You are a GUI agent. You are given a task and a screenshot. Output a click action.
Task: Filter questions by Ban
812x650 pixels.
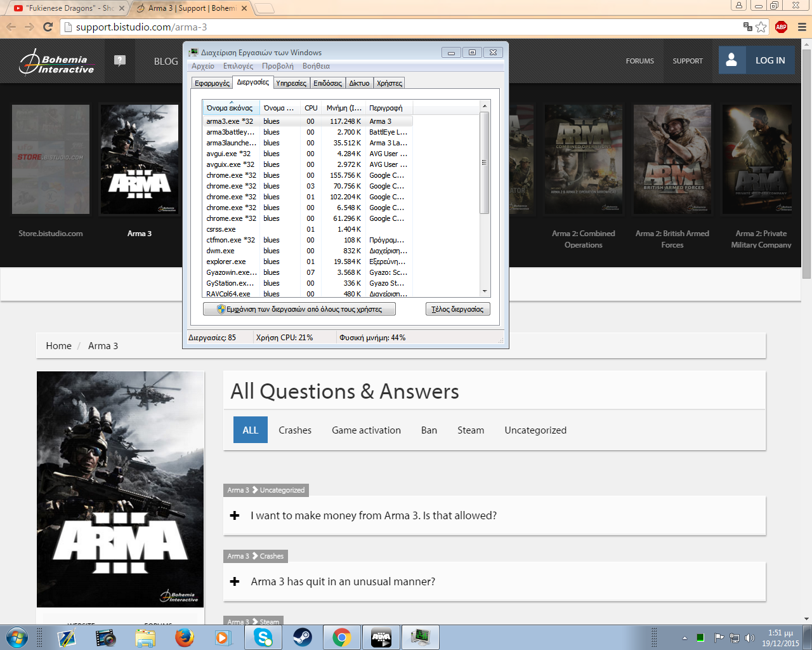429,430
